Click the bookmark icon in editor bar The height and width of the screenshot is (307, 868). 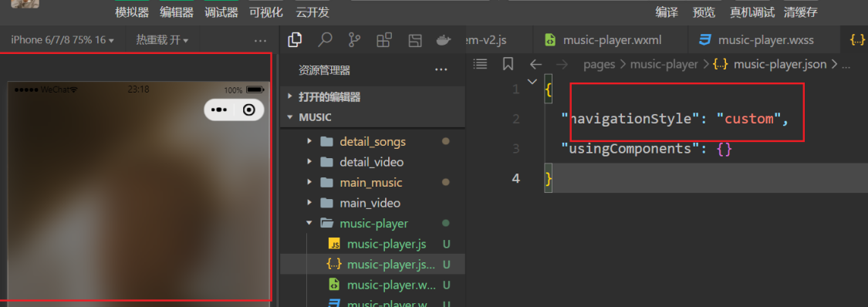pyautogui.click(x=508, y=64)
